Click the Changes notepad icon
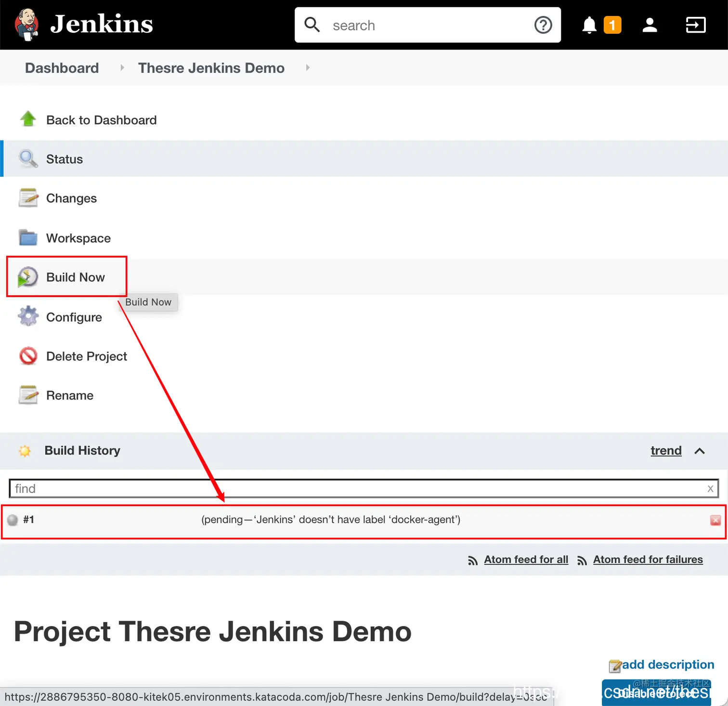 click(x=28, y=197)
